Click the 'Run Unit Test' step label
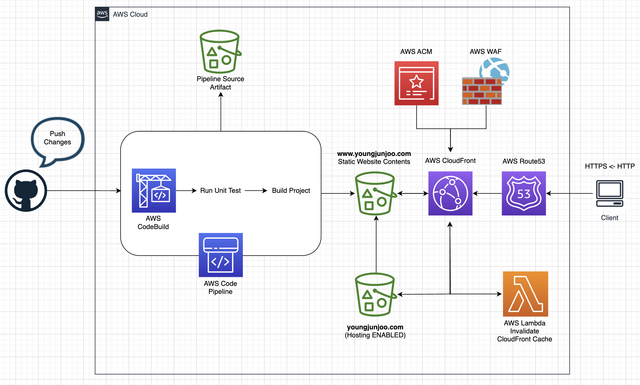Image resolution: width=640 pixels, height=385 pixels. click(220, 191)
